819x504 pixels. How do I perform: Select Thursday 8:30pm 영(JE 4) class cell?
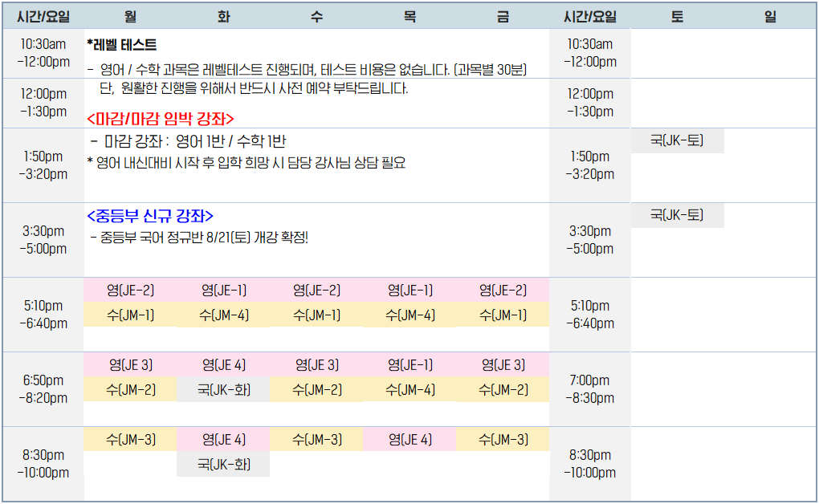click(x=409, y=439)
